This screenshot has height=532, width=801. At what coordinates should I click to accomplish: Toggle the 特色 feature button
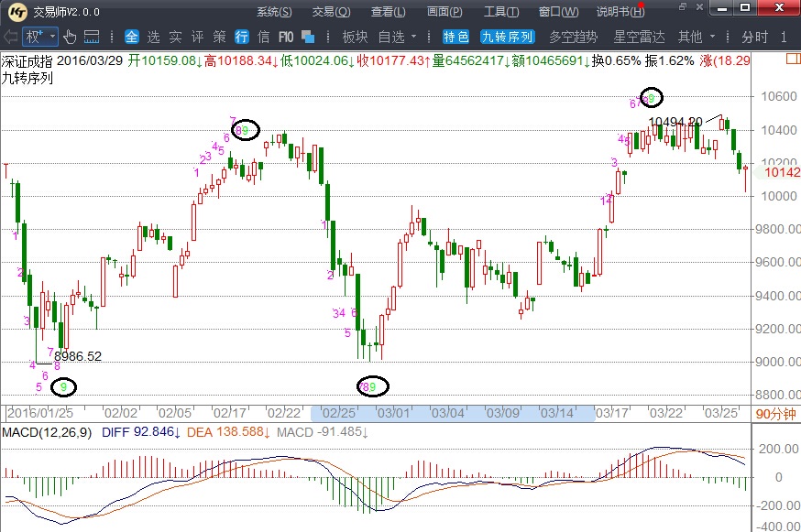click(455, 37)
